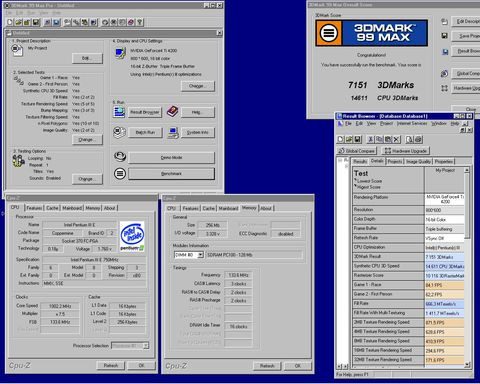Click globe icon beside Global Compare in score window
Image resolution: width=480 pixels, height=384 pixels.
point(444,73)
